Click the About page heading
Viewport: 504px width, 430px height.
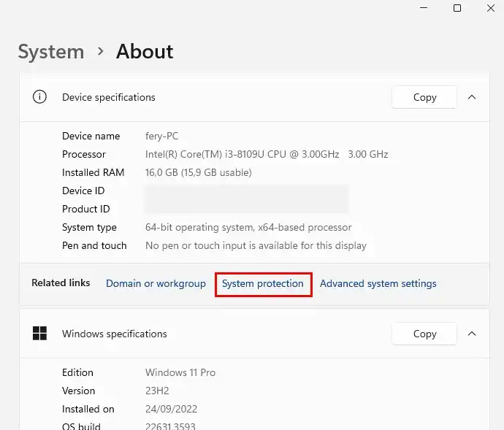145,51
